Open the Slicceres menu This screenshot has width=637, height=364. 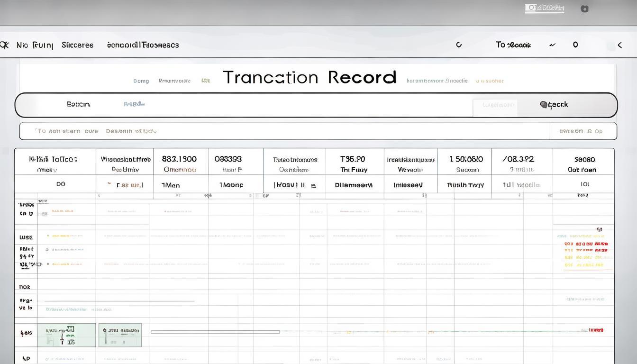click(77, 45)
